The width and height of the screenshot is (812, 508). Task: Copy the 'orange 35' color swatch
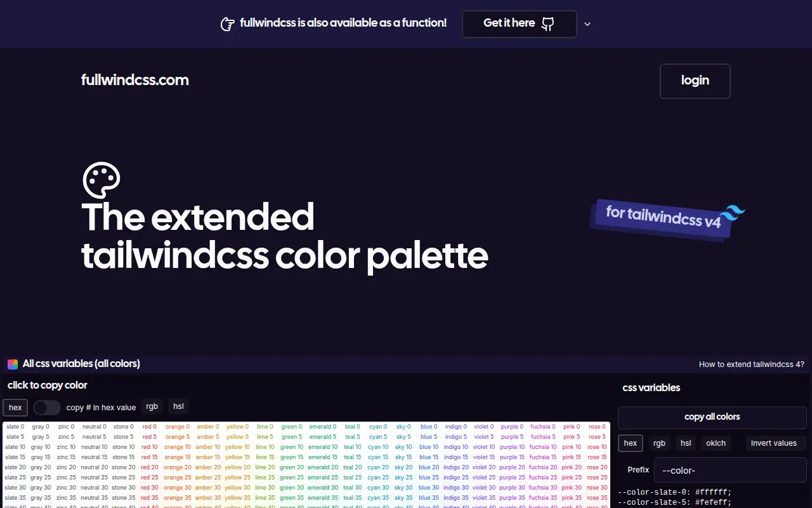tap(178, 498)
